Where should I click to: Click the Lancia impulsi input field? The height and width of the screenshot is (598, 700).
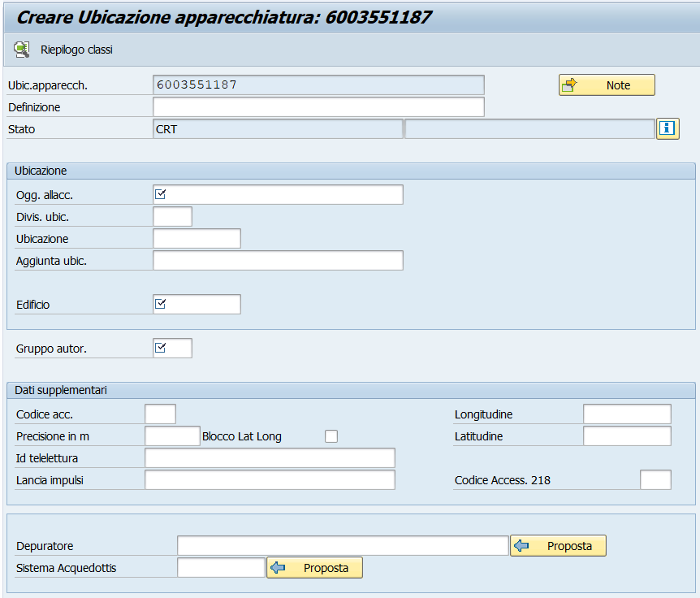point(270,479)
